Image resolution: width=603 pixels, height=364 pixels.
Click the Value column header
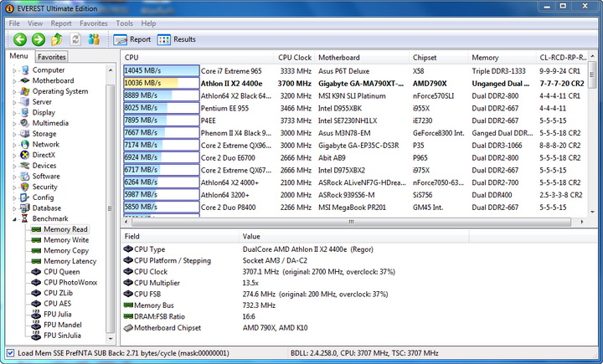(x=353, y=236)
